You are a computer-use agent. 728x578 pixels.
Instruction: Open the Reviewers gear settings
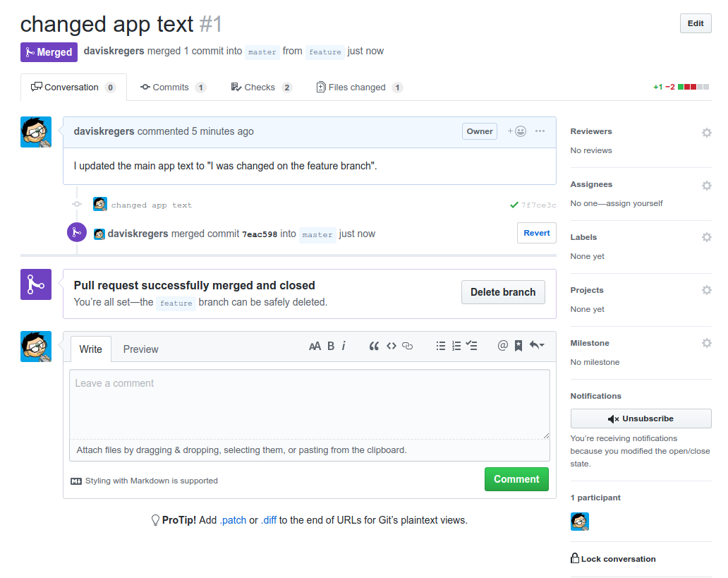tap(706, 133)
